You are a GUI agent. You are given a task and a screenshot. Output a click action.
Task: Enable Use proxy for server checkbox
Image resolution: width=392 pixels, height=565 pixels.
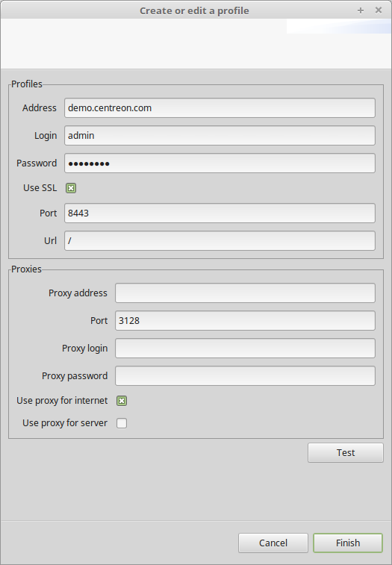[122, 423]
